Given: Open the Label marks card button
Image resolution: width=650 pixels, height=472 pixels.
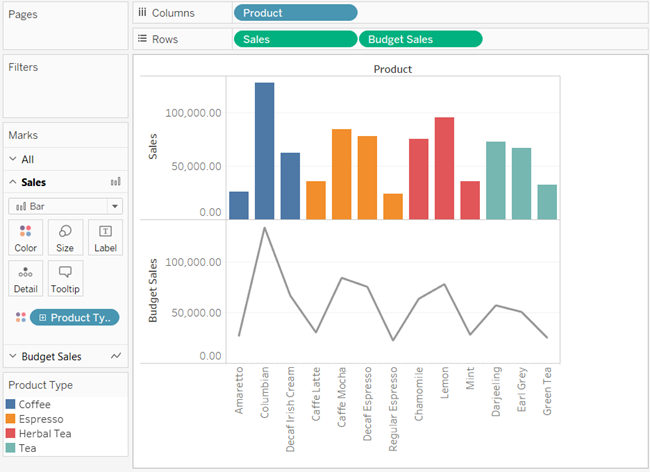Looking at the screenshot, I should click(105, 237).
